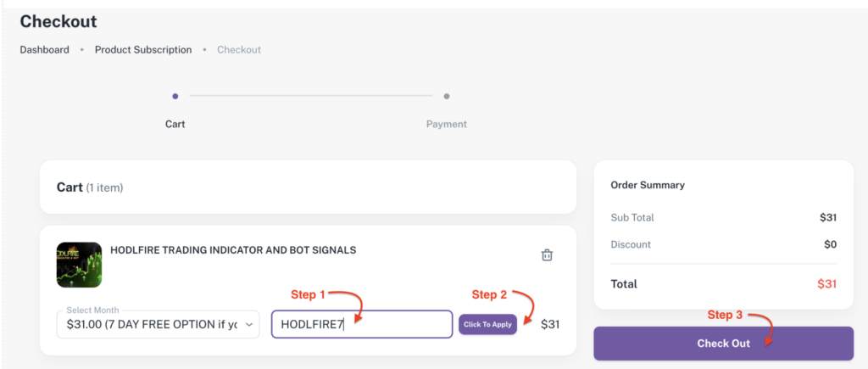
Task: Click the HODLFIRE product thumbnail image
Action: (79, 265)
